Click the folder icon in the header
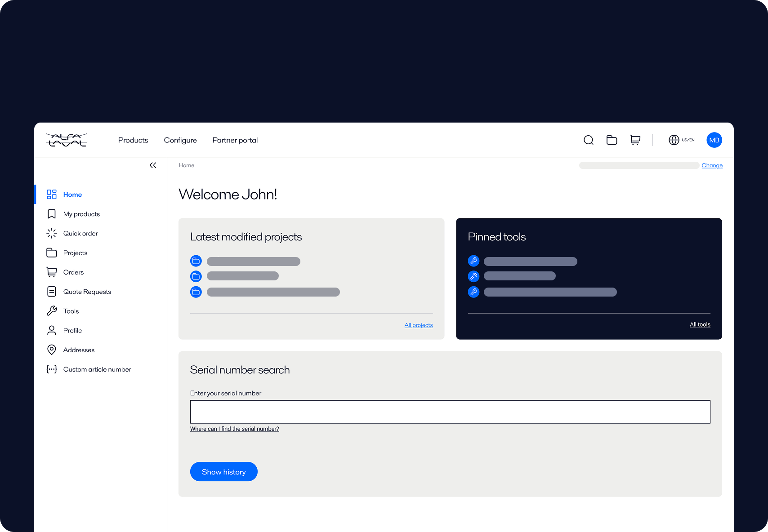 tap(612, 140)
